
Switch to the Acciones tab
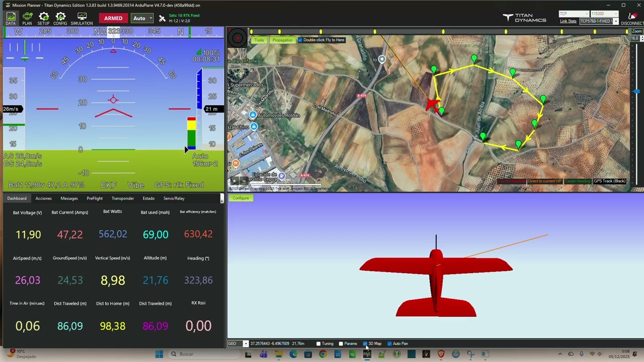pyautogui.click(x=43, y=199)
